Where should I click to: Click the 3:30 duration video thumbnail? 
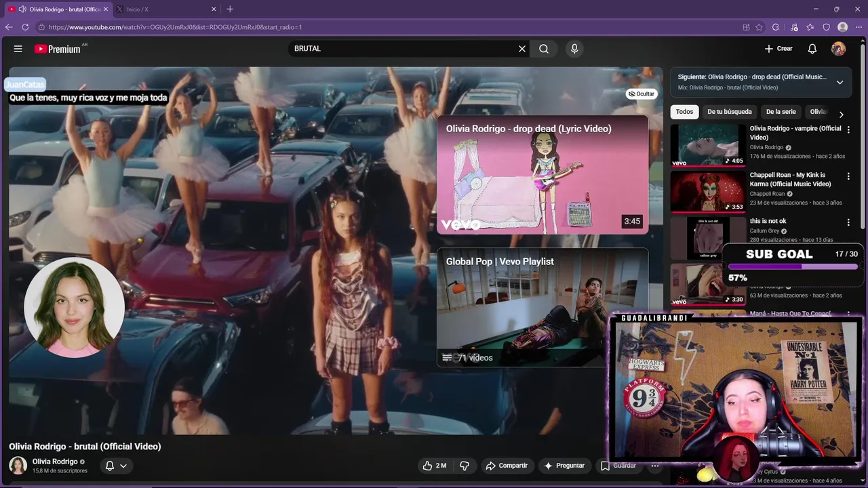click(708, 285)
